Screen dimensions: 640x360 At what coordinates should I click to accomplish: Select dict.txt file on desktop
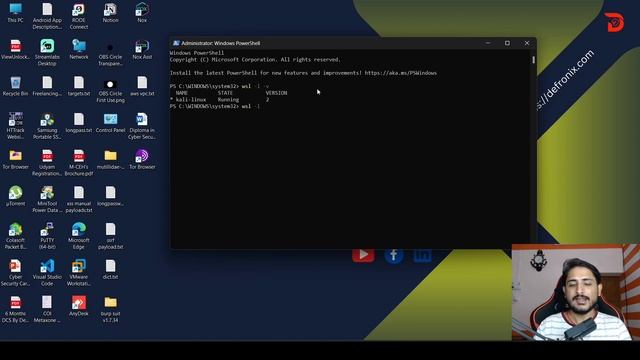click(x=110, y=269)
